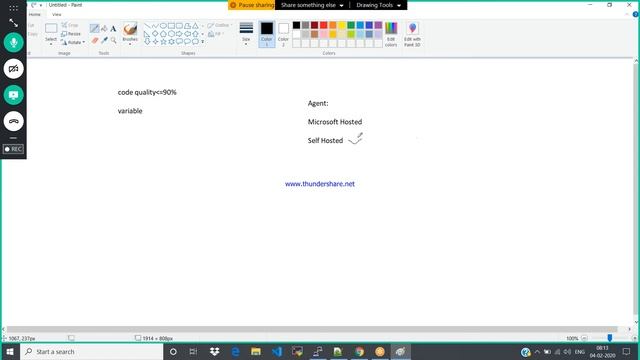Open the notification center icon
The width and height of the screenshot is (640, 360).
tap(627, 351)
